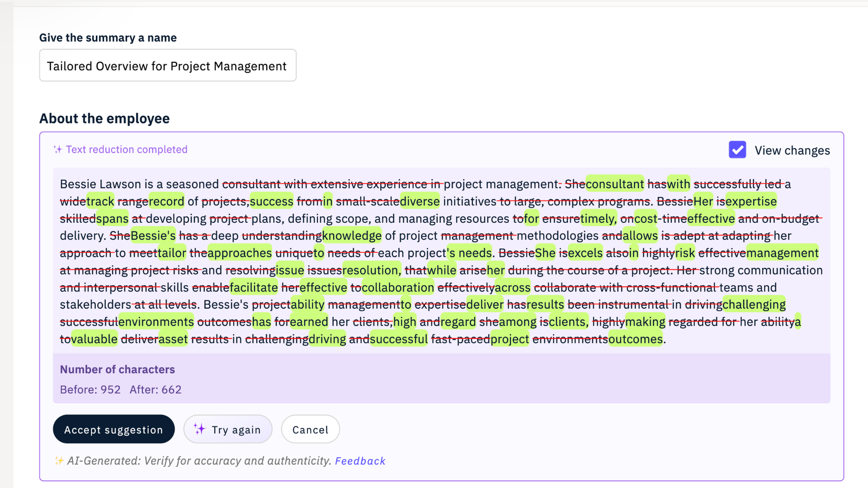The width and height of the screenshot is (868, 488).
Task: Click the 'Text reduction completed' status text
Action: click(127, 150)
